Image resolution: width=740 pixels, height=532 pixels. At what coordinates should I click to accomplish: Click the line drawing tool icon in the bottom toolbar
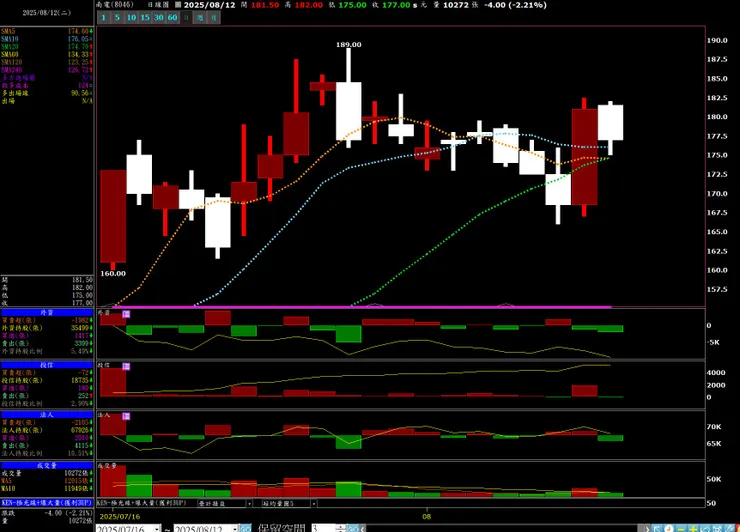[x=729, y=528]
